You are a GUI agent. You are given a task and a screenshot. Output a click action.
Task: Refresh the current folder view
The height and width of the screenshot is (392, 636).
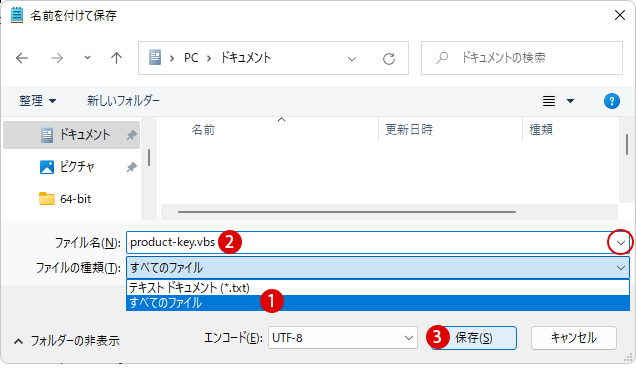click(389, 59)
